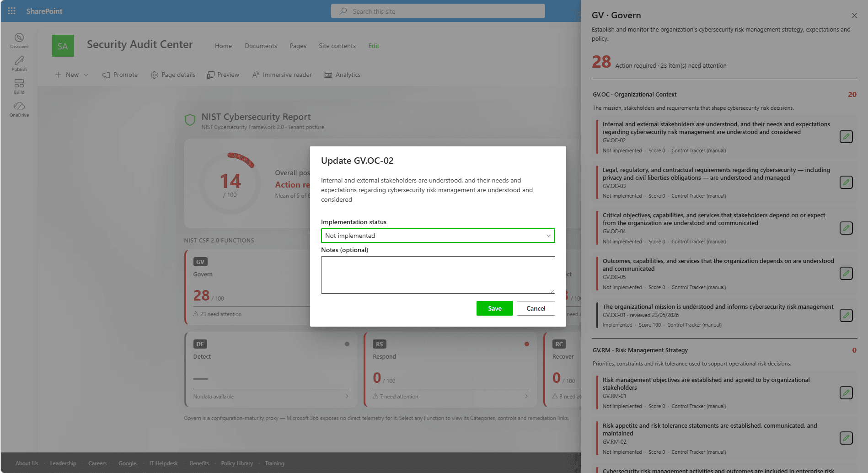The image size is (868, 473).
Task: Click Edit in site navigation
Action: [x=374, y=46]
